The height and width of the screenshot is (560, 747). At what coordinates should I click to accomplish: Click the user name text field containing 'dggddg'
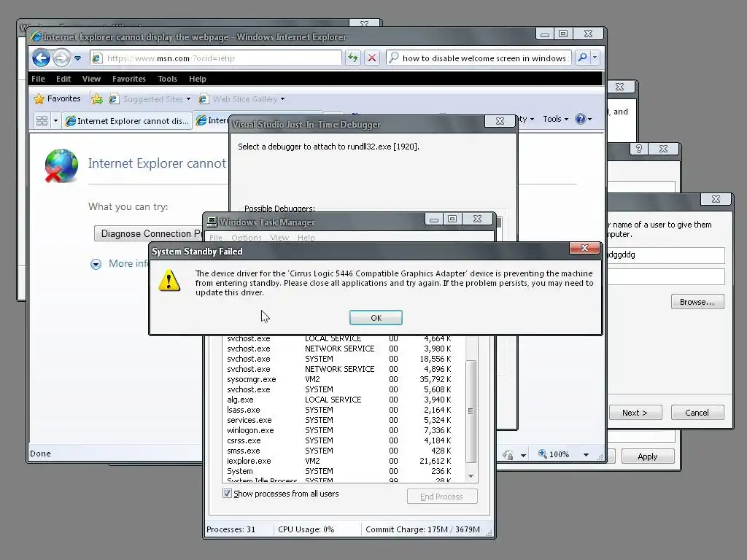pos(667,255)
